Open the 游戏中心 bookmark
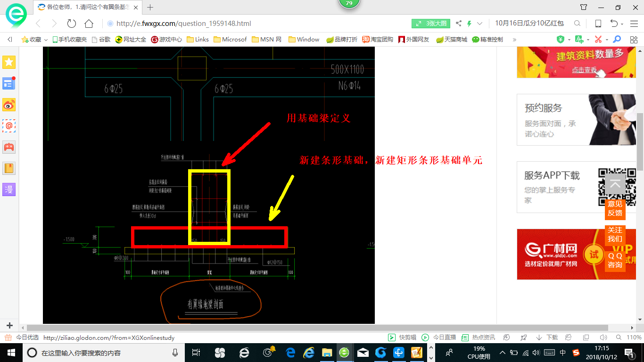 pos(166,40)
